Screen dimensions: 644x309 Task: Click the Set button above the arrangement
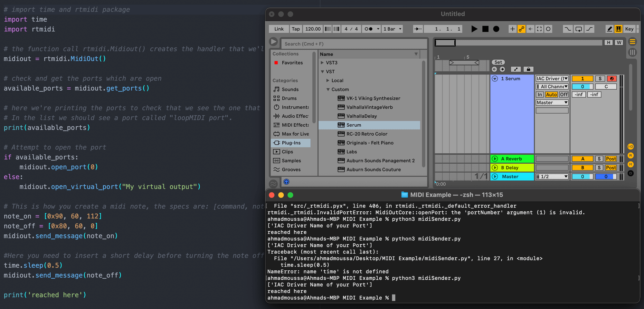point(498,62)
